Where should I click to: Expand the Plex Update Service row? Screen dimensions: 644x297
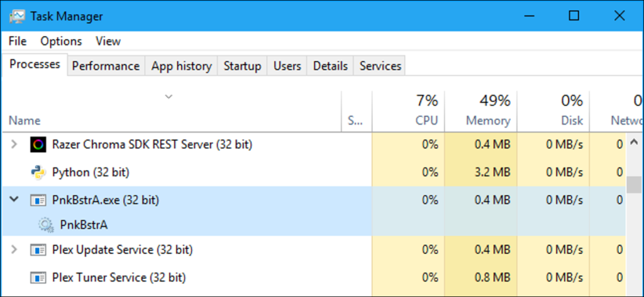click(x=14, y=250)
